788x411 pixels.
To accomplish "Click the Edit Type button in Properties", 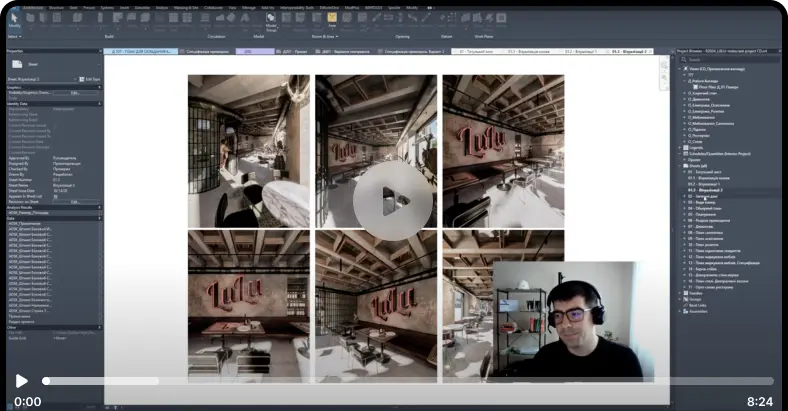I will pyautogui.click(x=89, y=79).
